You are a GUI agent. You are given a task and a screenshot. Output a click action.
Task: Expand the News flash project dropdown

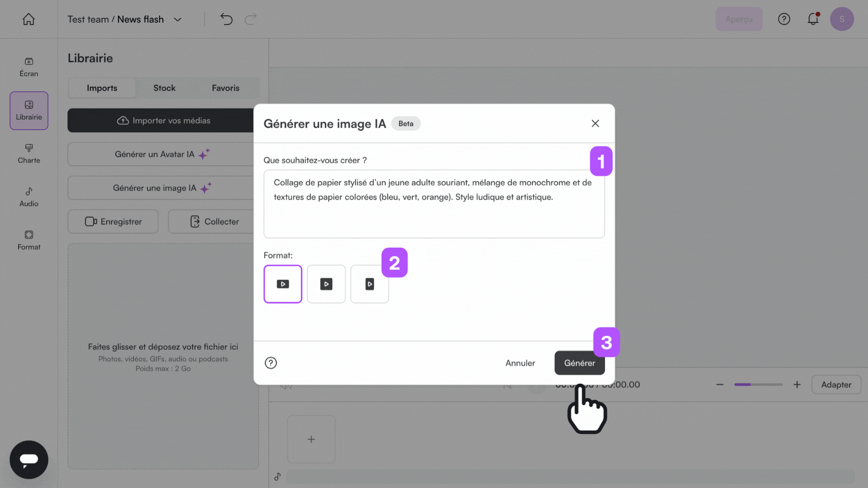coord(178,19)
